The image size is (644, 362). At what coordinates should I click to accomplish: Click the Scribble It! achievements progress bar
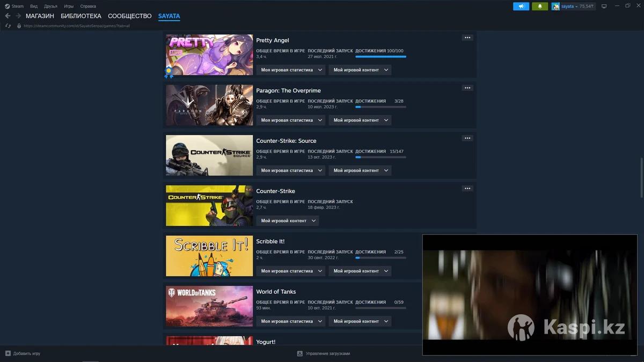[380, 258]
